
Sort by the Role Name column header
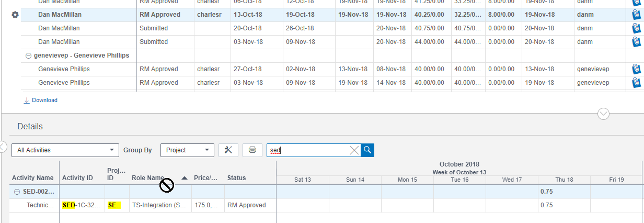coord(147,178)
